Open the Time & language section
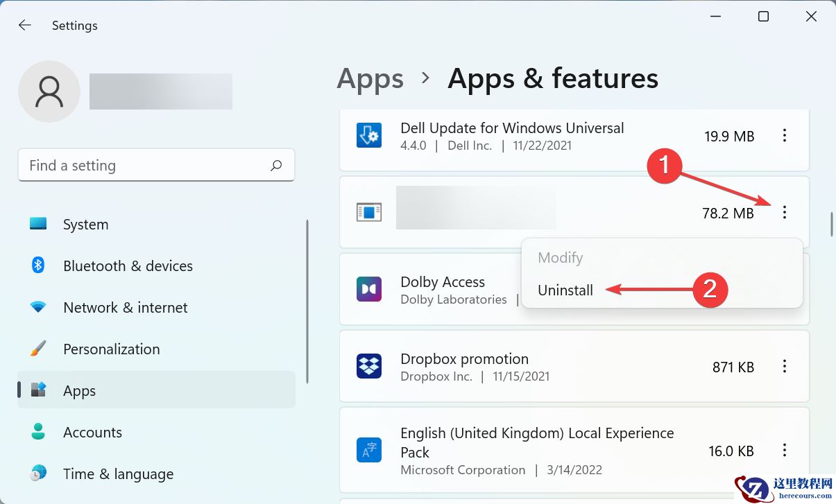The width and height of the screenshot is (836, 504). [x=118, y=474]
